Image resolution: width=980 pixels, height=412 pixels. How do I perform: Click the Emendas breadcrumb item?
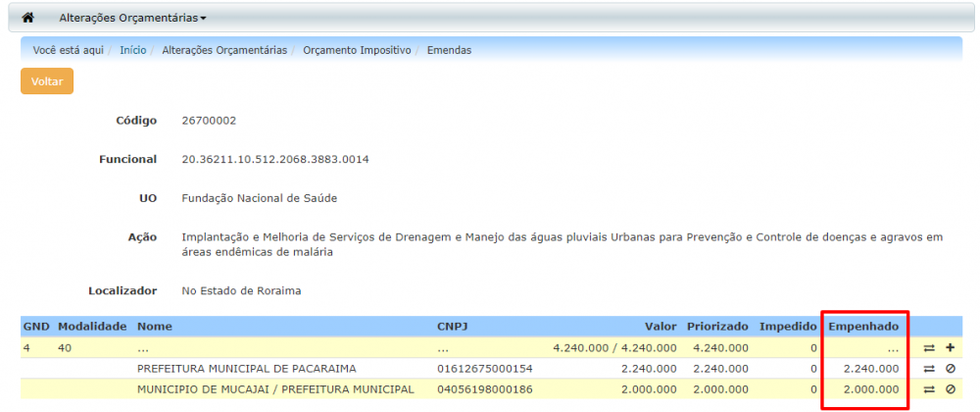[x=449, y=49]
